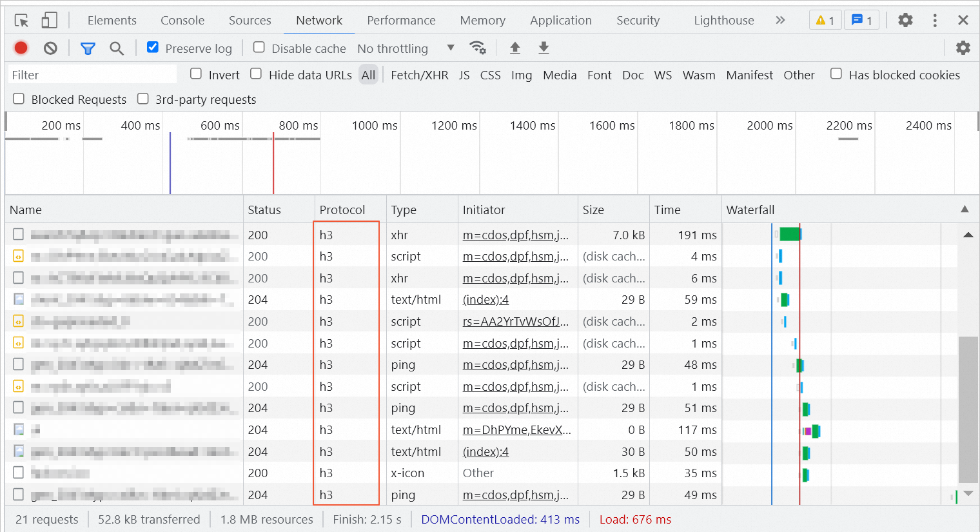
Task: Filter requests by Fetch/XHR type
Action: click(x=419, y=75)
